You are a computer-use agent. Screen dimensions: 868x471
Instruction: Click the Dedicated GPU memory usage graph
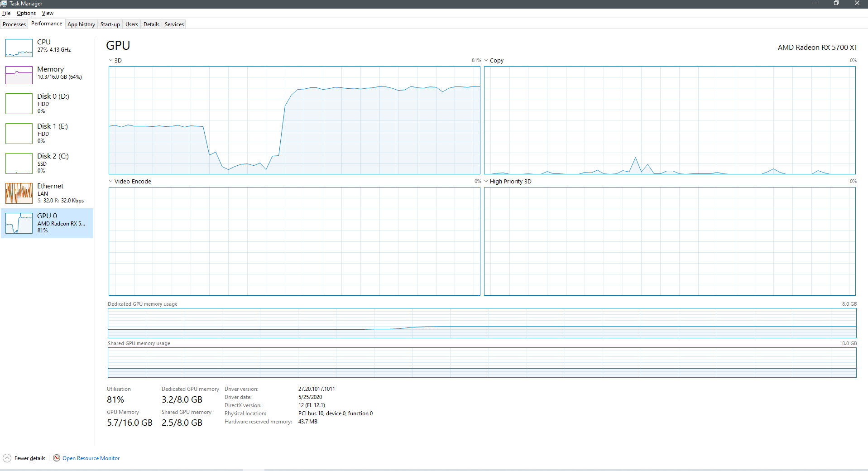(482, 323)
